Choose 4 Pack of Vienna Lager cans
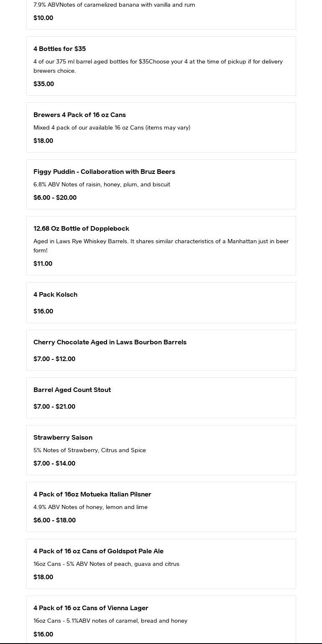The width and height of the screenshot is (322, 644). (x=91, y=608)
